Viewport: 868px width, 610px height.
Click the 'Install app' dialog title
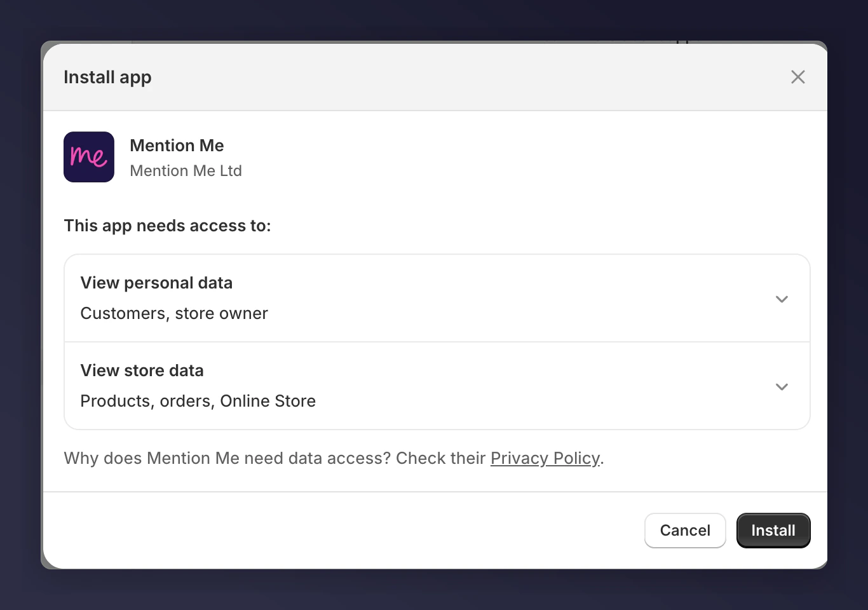[107, 78]
